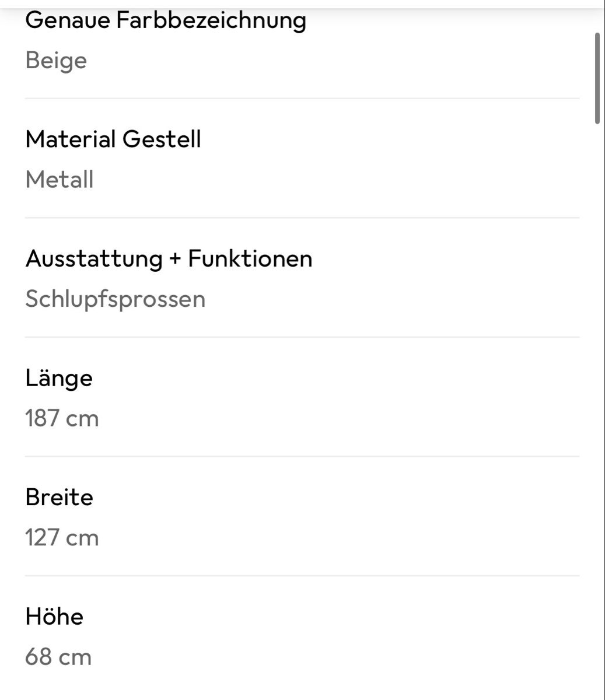The width and height of the screenshot is (605, 700).
Task: Click the Beige color value
Action: coord(56,60)
